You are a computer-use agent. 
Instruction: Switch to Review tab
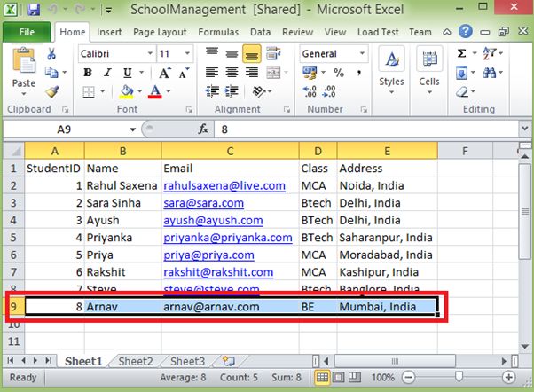click(x=297, y=32)
